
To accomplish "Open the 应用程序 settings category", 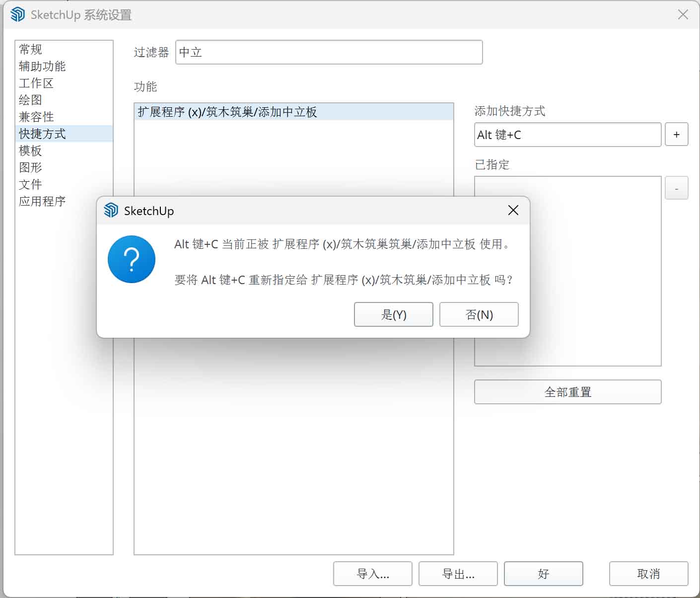I will [42, 201].
